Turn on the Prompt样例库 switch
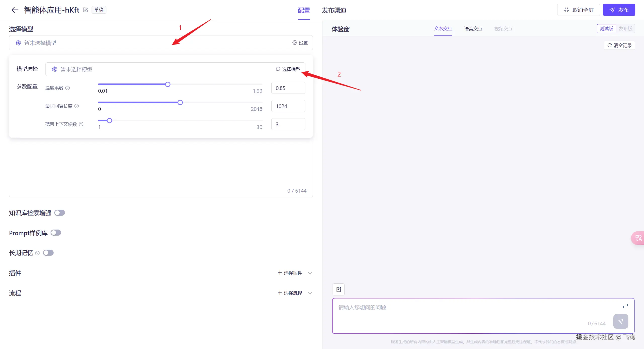This screenshot has height=349, width=644. (x=56, y=233)
